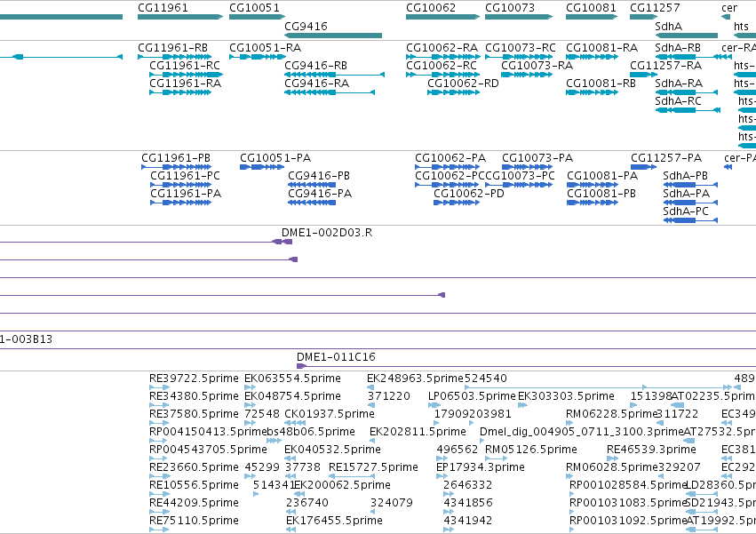The height and width of the screenshot is (534, 756).
Task: Select transcript CG10073-RC
Action: 519,57
